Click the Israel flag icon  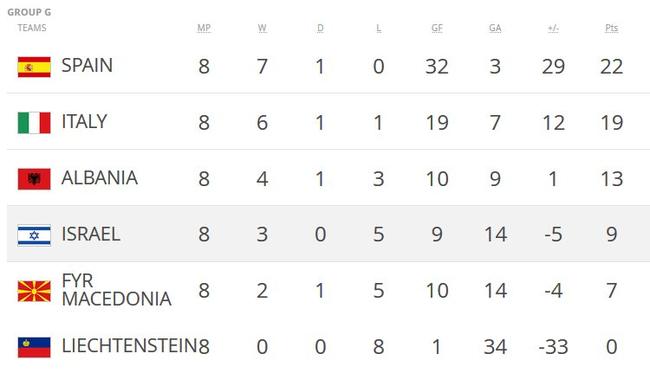(x=34, y=235)
